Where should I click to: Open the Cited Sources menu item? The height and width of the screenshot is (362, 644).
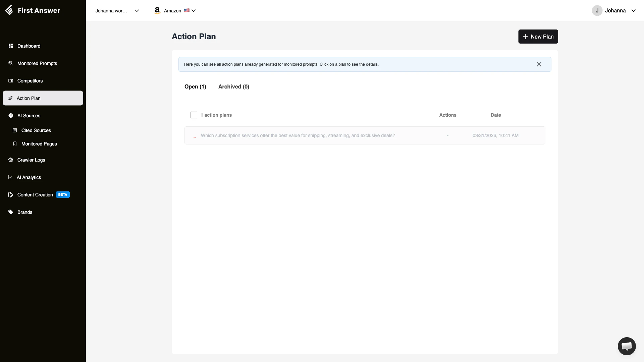pyautogui.click(x=36, y=130)
